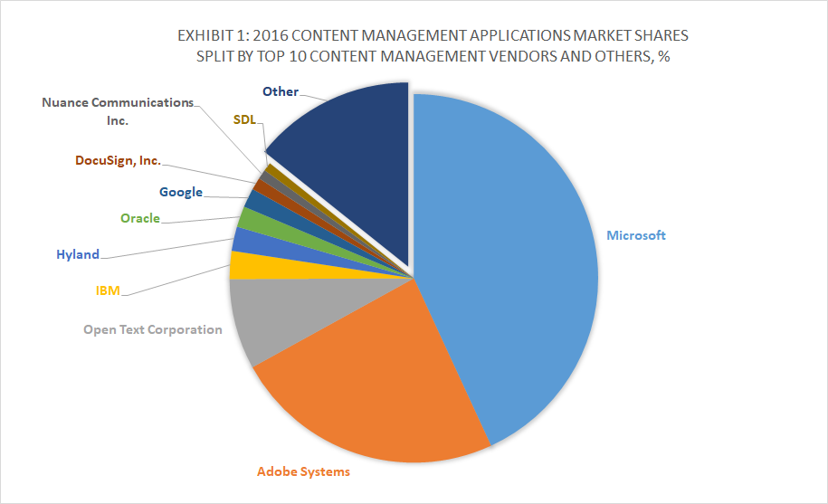Click the IBM data label
The image size is (828, 504).
(x=108, y=290)
